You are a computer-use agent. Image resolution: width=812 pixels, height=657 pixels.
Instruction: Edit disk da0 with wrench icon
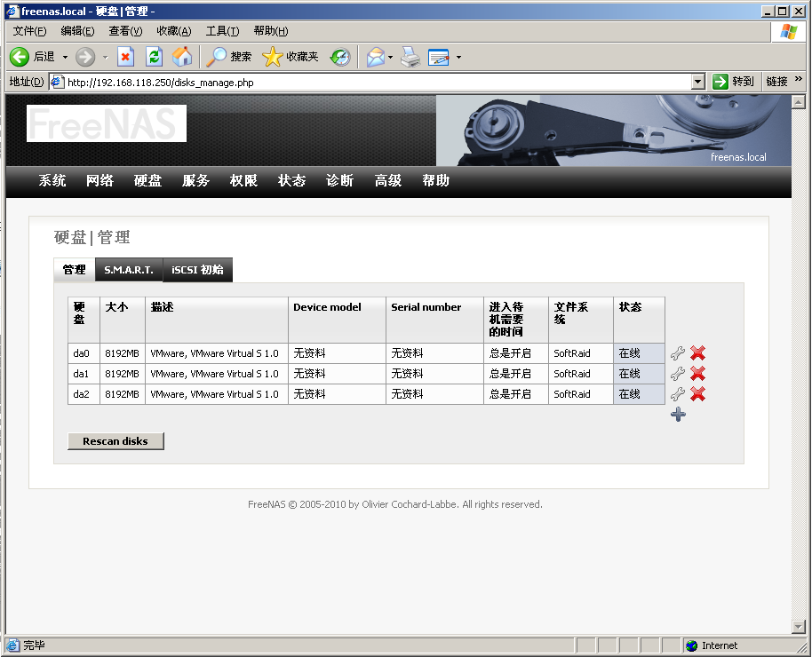pos(677,353)
